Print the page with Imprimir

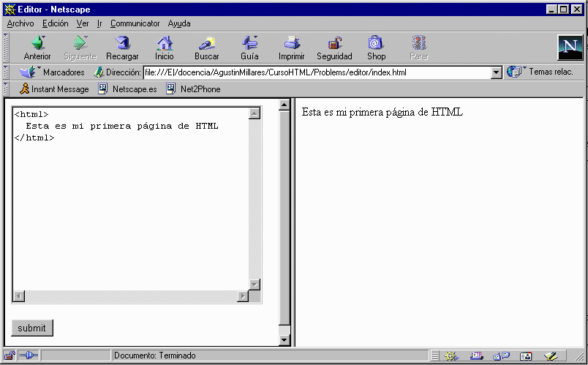[291, 48]
